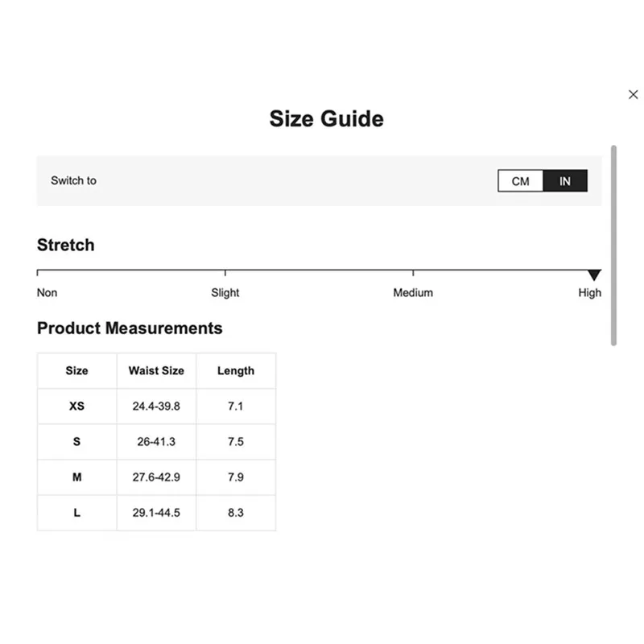Click the 27.6-42.9 waist size cell
The width and height of the screenshot is (644, 644).
pos(156,477)
